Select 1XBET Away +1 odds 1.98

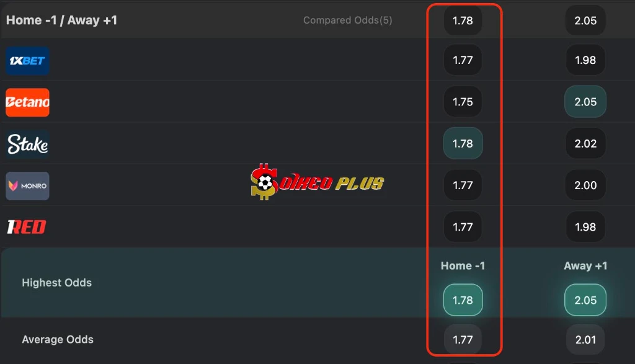coord(585,60)
